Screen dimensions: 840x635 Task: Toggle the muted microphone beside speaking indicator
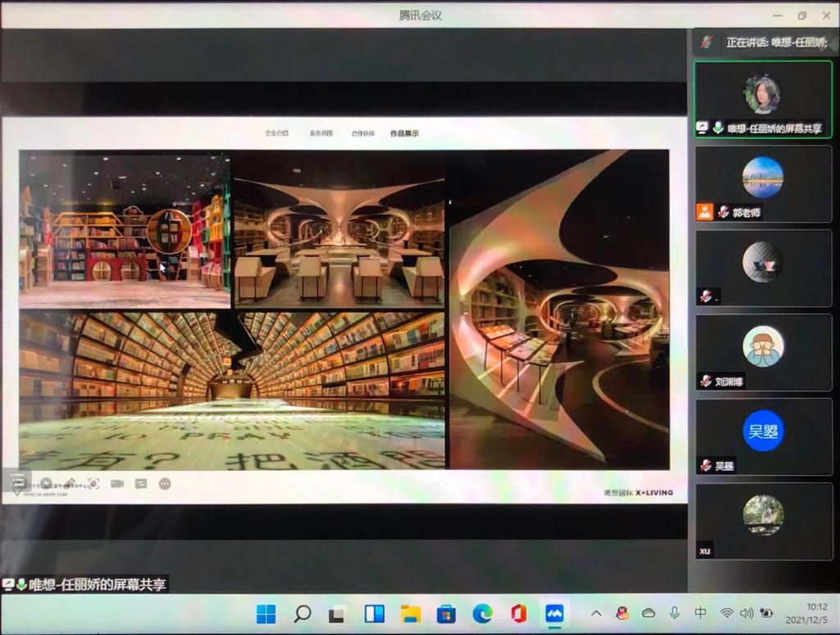[705, 42]
